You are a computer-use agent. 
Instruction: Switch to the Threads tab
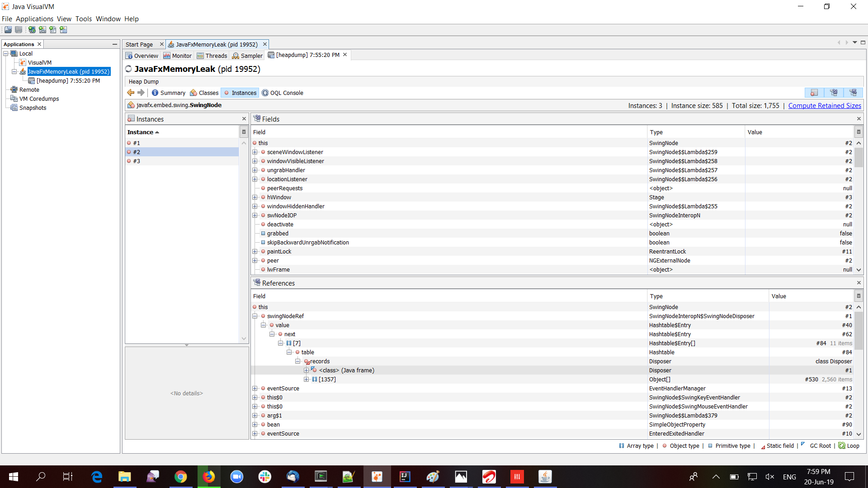pos(212,56)
